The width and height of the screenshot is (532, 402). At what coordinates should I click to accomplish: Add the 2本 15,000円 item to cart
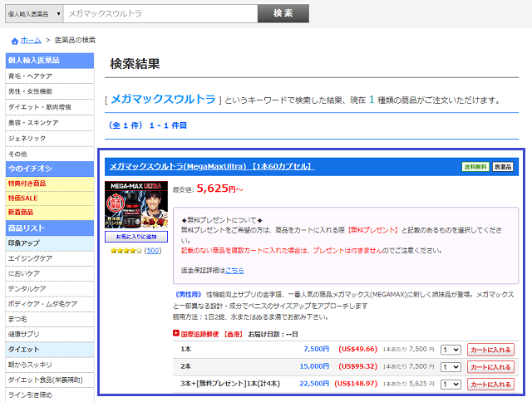pos(490,367)
